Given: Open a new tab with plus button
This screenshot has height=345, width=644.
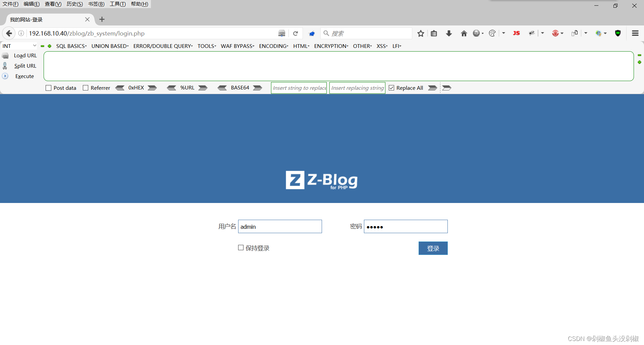Looking at the screenshot, I should [x=102, y=19].
